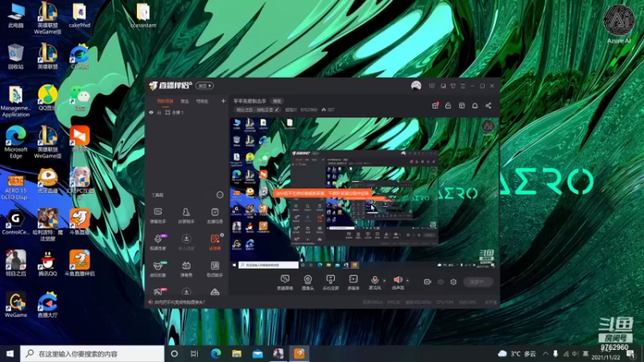Add a phone screen cast source (手机投屏)
The image size is (644, 362).
[x=330, y=282]
